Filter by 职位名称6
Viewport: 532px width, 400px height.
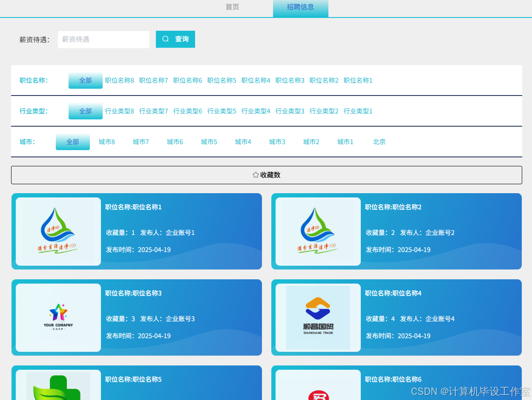point(188,80)
